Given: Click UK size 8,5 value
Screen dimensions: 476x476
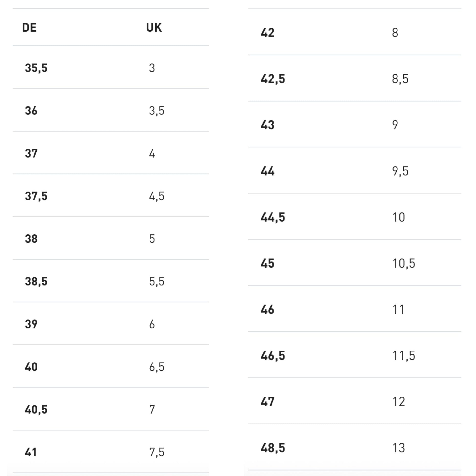Looking at the screenshot, I should pos(400,79).
